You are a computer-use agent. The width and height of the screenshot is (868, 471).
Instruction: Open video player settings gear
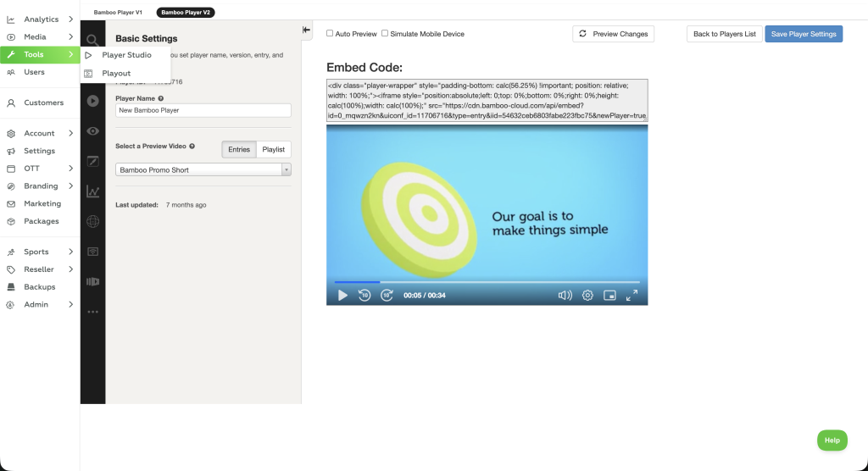point(587,296)
